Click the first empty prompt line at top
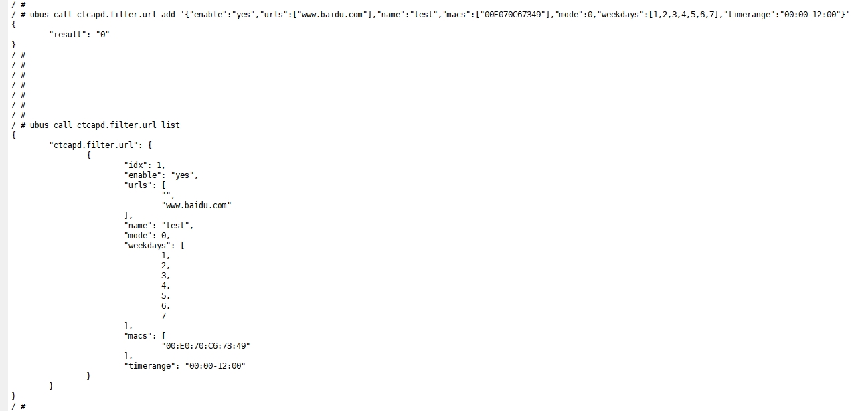This screenshot has width=868, height=411. pos(19,4)
